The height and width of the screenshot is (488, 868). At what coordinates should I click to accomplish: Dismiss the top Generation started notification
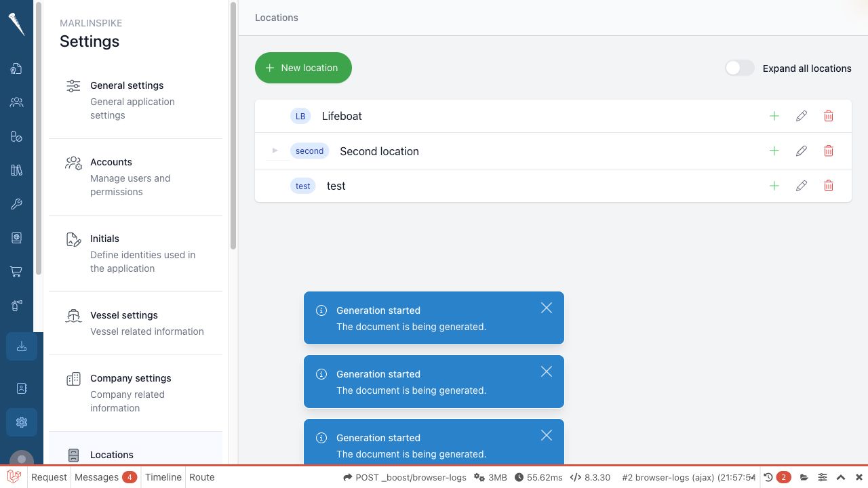pyautogui.click(x=547, y=308)
